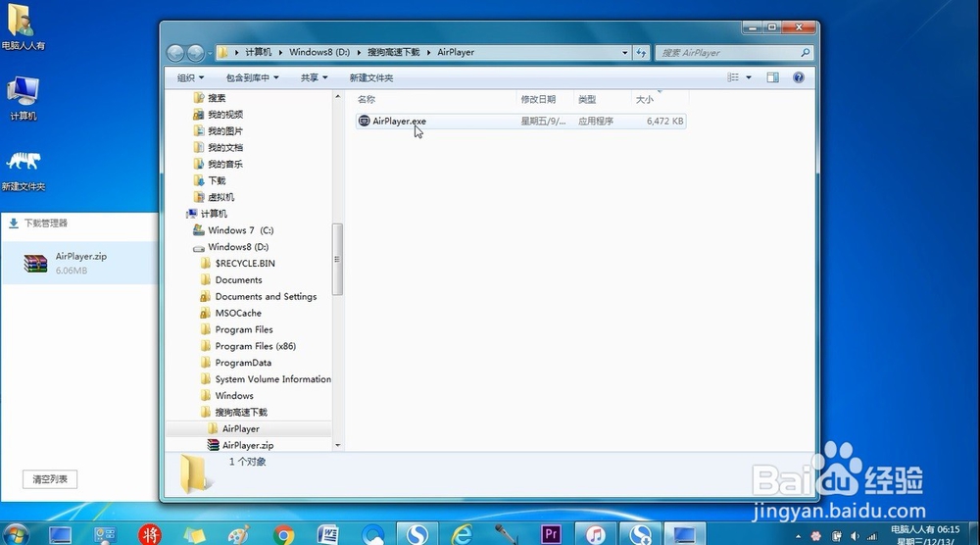Click 搜狗高速下载 in the address breadcrumb
The width and height of the screenshot is (980, 545).
pos(394,53)
